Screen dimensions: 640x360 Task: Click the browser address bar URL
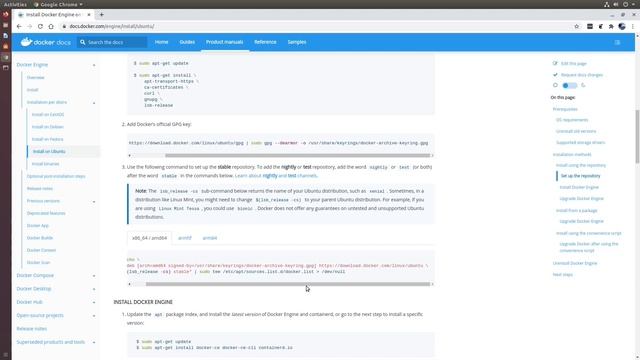112,26
